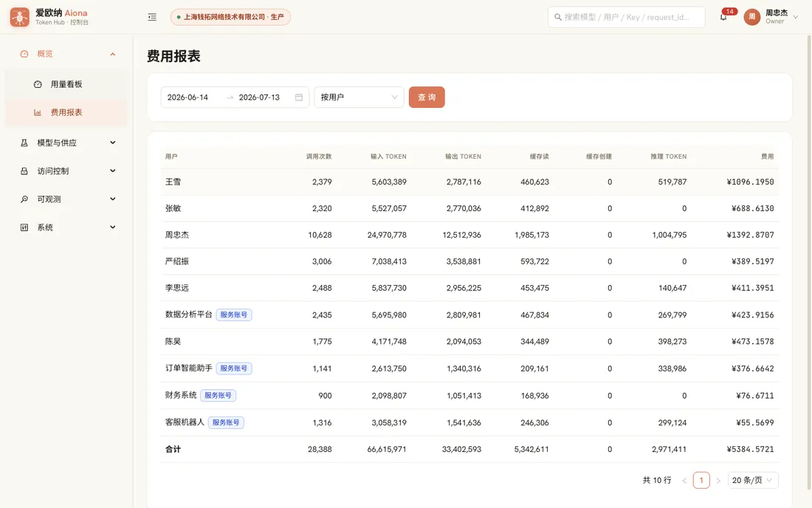The width and height of the screenshot is (812, 508).
Task: Click the 服务账号 tag beside 数据分析平台
Action: [233, 315]
